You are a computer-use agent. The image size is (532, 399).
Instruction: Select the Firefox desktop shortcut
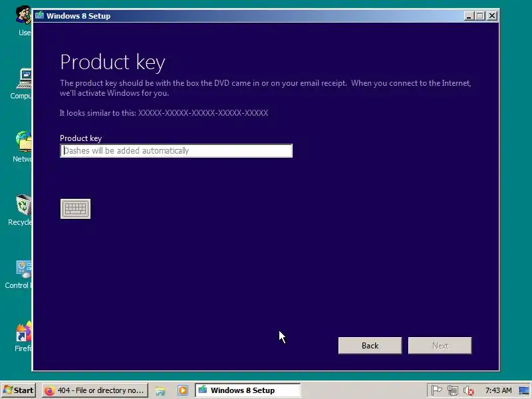(23, 336)
